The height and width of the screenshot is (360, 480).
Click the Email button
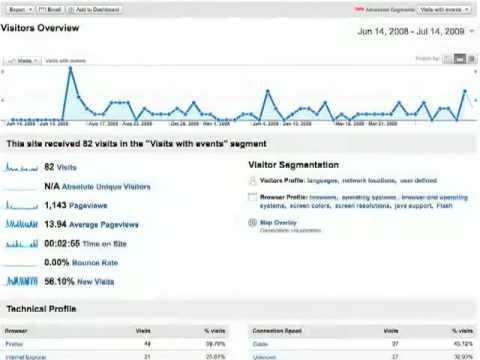click(x=50, y=10)
